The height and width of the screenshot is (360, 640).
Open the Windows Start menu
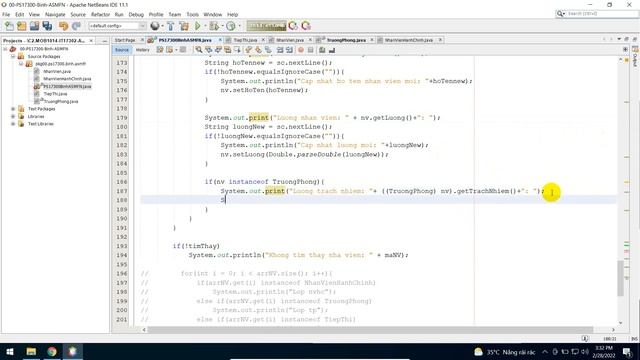(x=9, y=351)
